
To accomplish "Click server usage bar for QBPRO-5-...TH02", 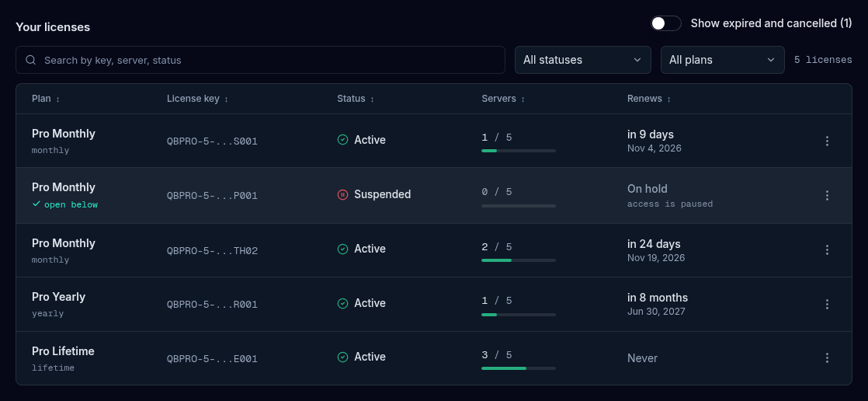I will (519, 260).
